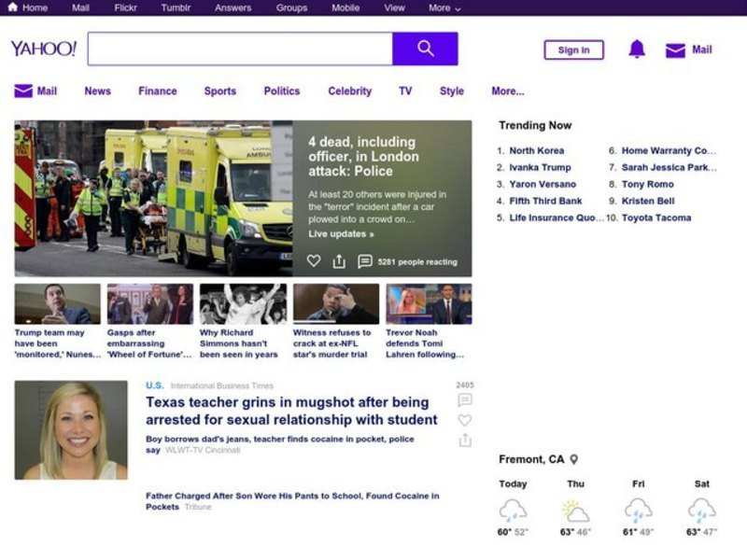The image size is (747, 560).
Task: Click into the Yahoo search box
Action: [240, 49]
